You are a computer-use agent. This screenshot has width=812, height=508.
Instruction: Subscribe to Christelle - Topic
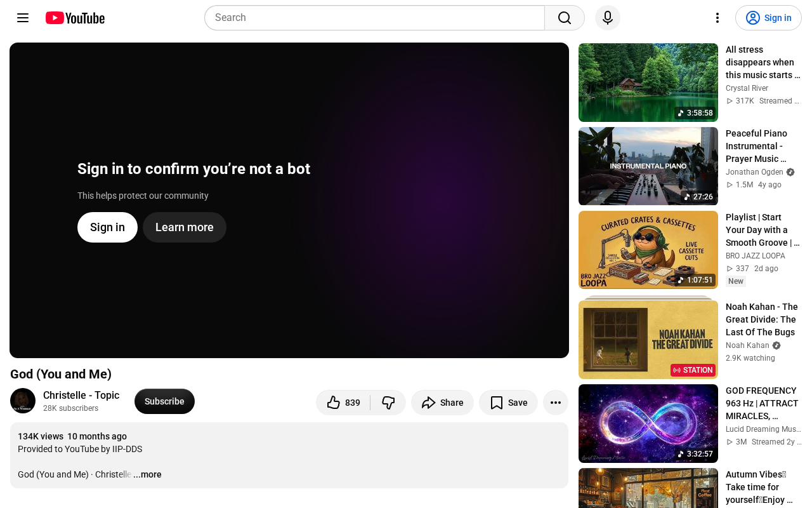164,401
